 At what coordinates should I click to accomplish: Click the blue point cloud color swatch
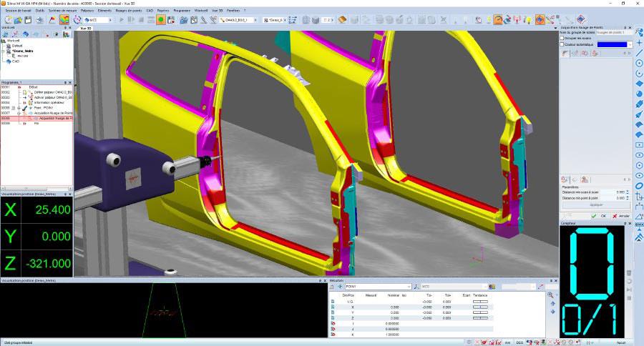[x=612, y=44]
